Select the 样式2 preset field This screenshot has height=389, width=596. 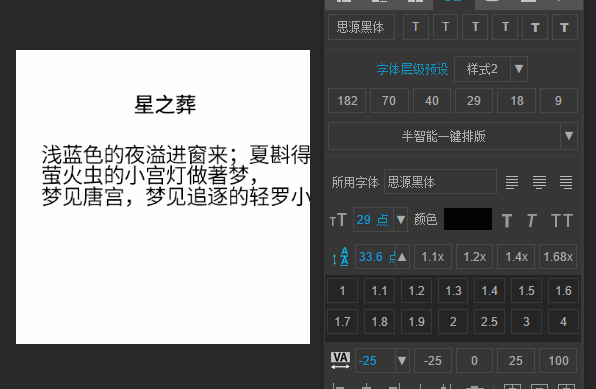click(482, 69)
